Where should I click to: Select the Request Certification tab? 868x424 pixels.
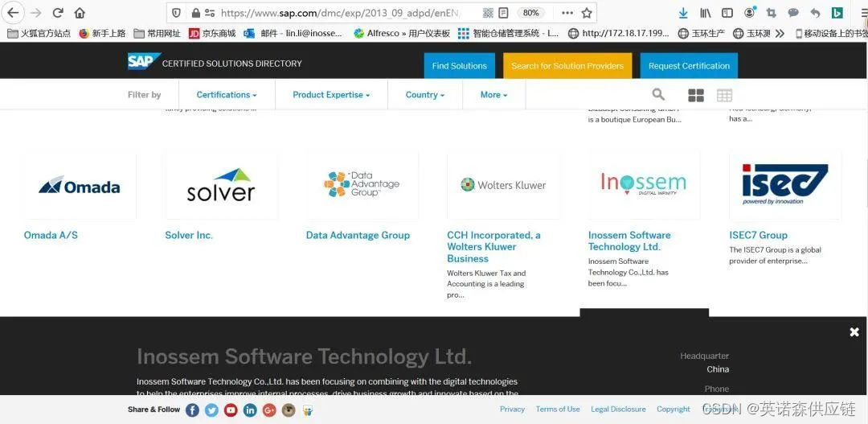pyautogui.click(x=690, y=65)
